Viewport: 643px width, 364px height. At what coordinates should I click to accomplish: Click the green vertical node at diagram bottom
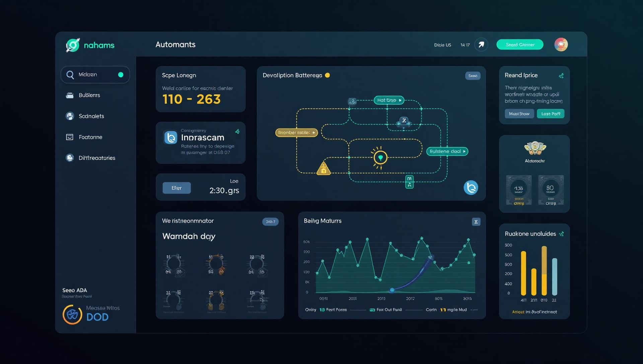409,182
